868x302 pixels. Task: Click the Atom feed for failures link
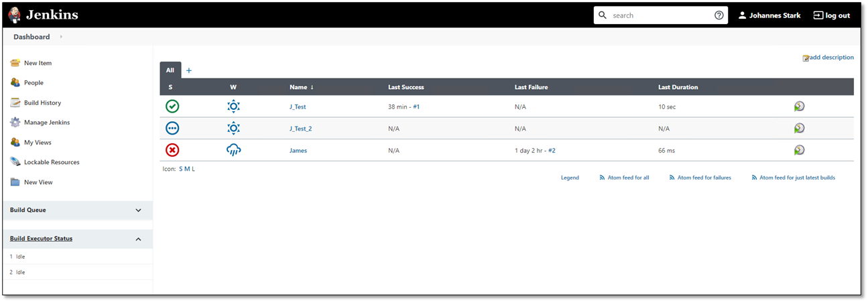click(x=704, y=177)
